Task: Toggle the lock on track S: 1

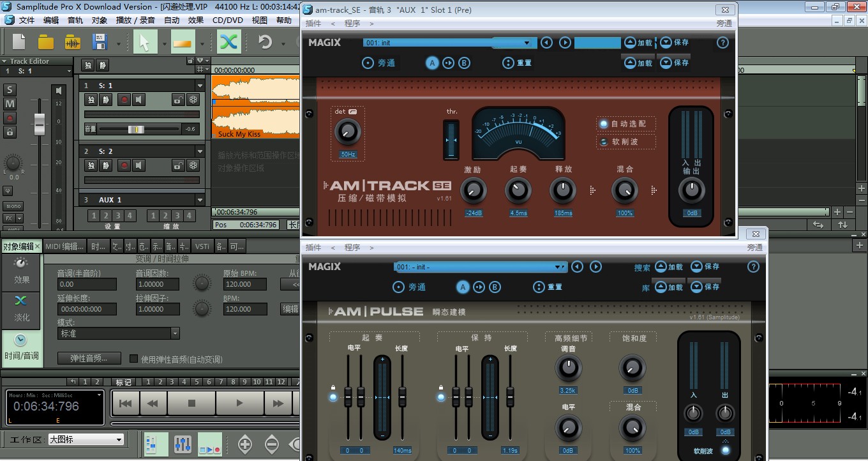Action: coord(178,100)
